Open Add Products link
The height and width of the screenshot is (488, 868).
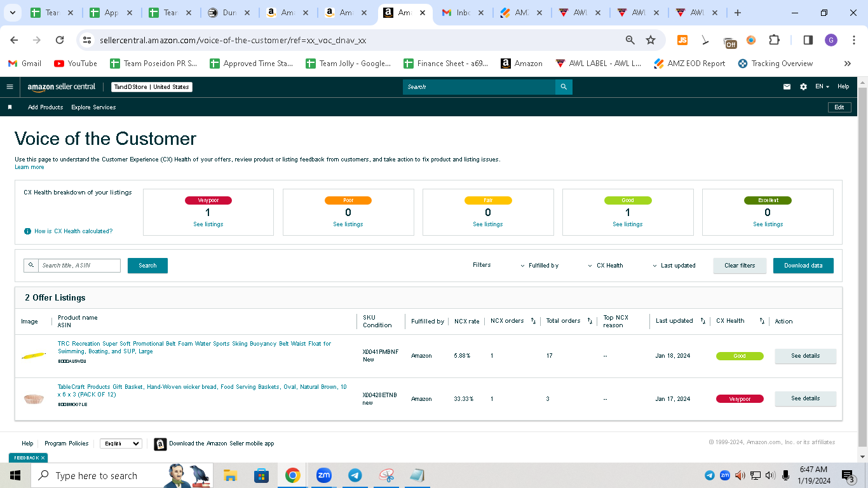tap(45, 107)
